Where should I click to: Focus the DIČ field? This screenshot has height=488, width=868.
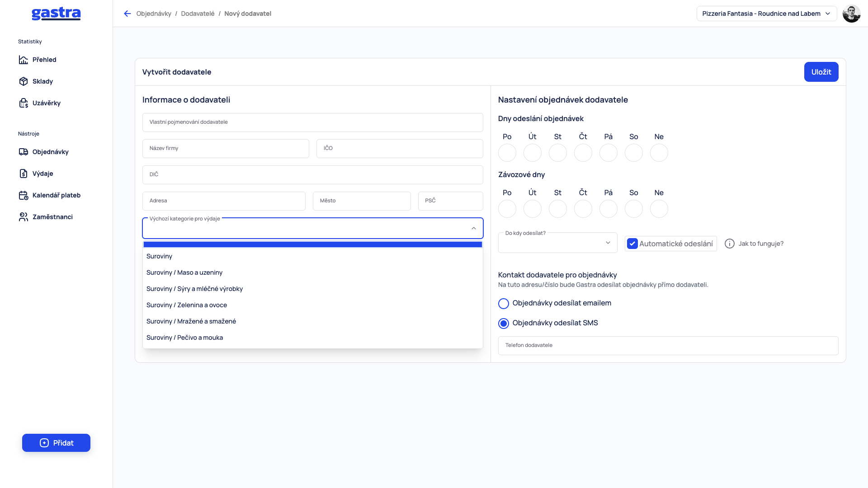pyautogui.click(x=313, y=175)
